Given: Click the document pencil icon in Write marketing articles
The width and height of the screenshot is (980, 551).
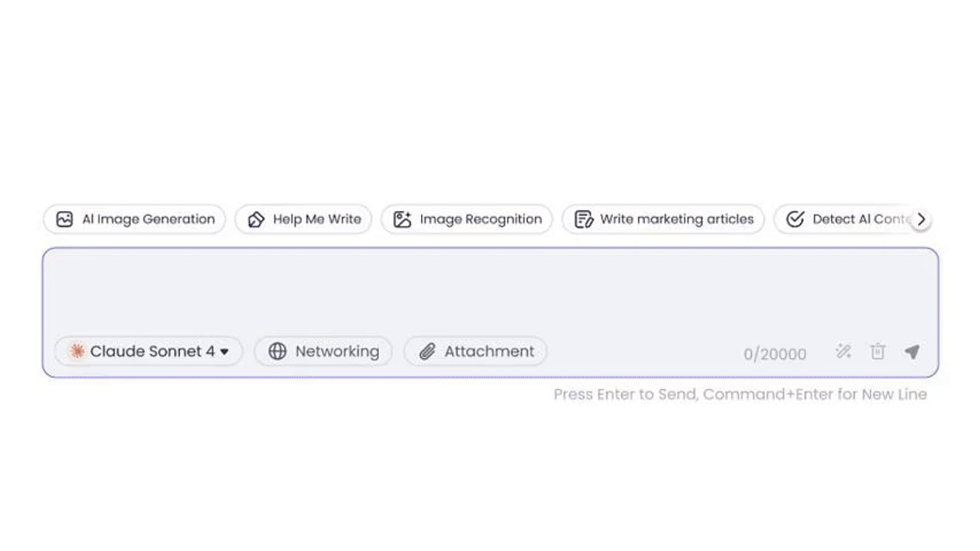Looking at the screenshot, I should point(583,220).
